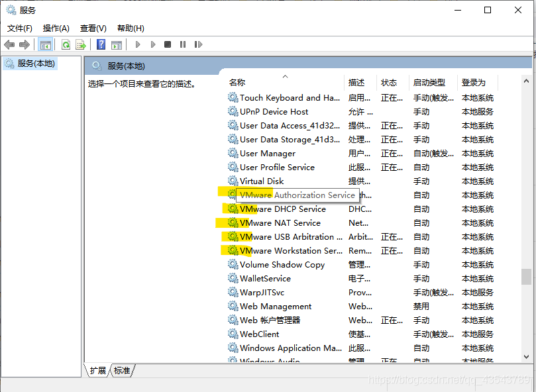Click the vertical scrollbar thumb

[x=527, y=277]
